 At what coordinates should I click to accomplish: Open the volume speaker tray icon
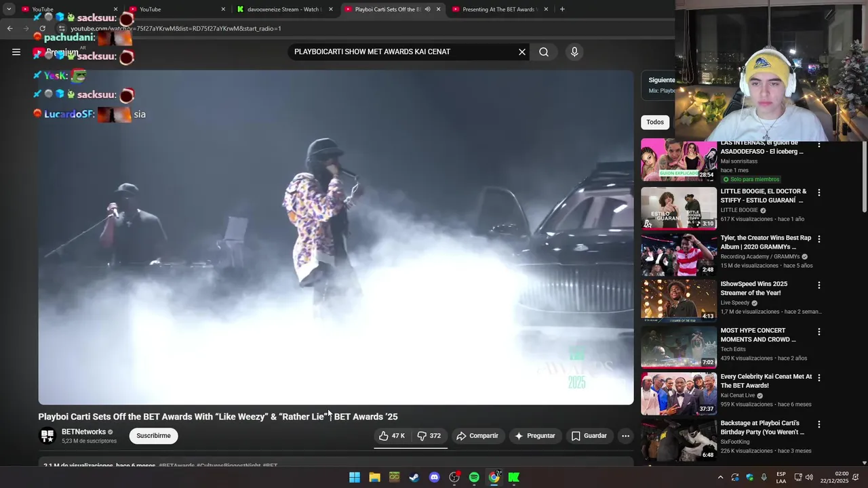809,477
